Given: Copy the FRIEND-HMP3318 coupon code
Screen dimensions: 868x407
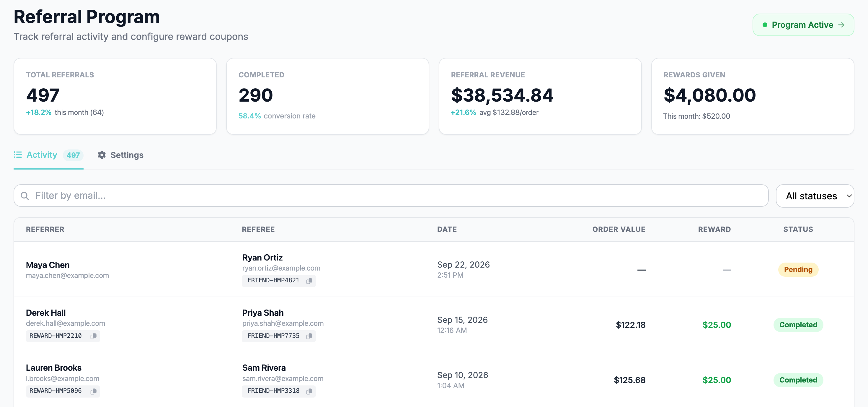Looking at the screenshot, I should pyautogui.click(x=309, y=391).
